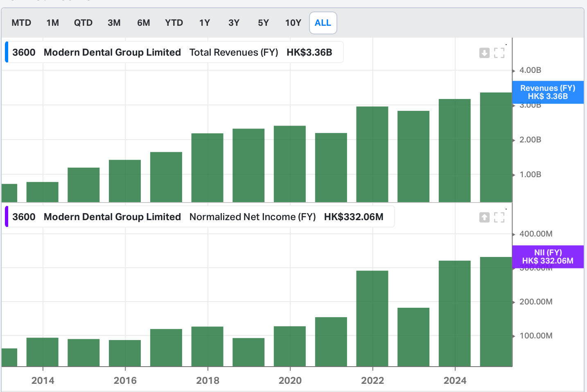Viewport: 587px width, 392px height.
Task: Click the blue color marker of Total Revenues legend
Action: click(7, 52)
